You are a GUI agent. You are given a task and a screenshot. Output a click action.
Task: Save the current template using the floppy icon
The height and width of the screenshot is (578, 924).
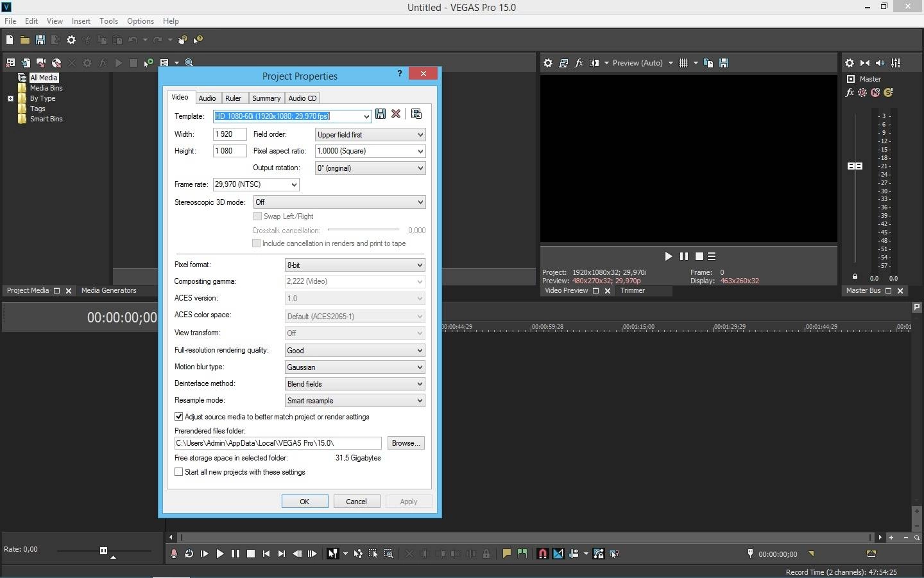coord(381,114)
